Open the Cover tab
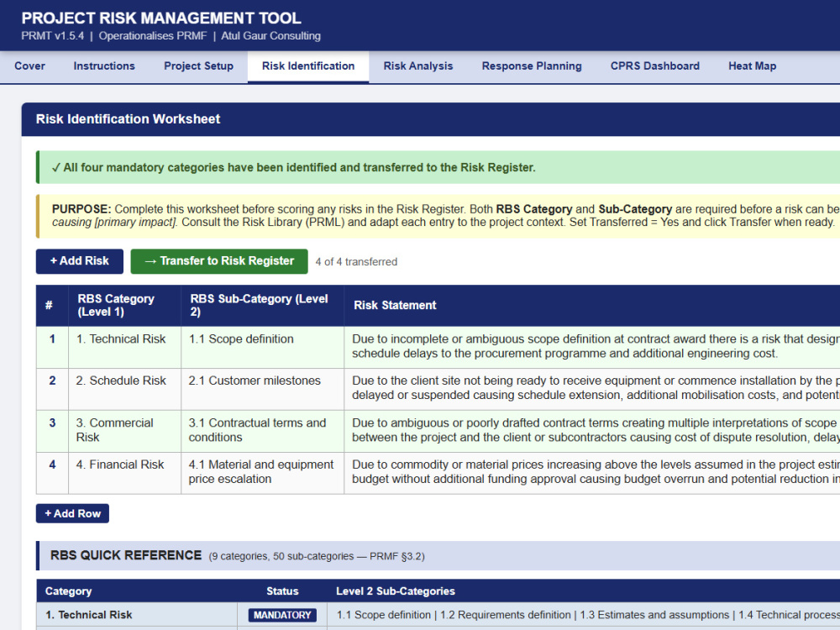Viewport: 840px width, 630px height. click(29, 66)
